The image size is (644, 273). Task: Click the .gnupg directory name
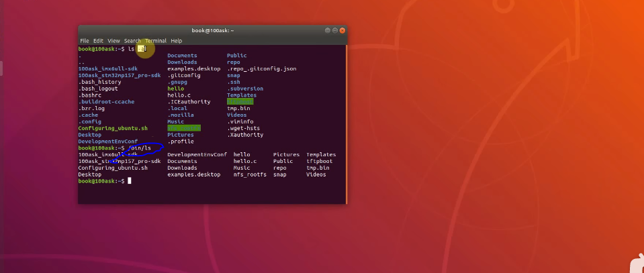177,82
